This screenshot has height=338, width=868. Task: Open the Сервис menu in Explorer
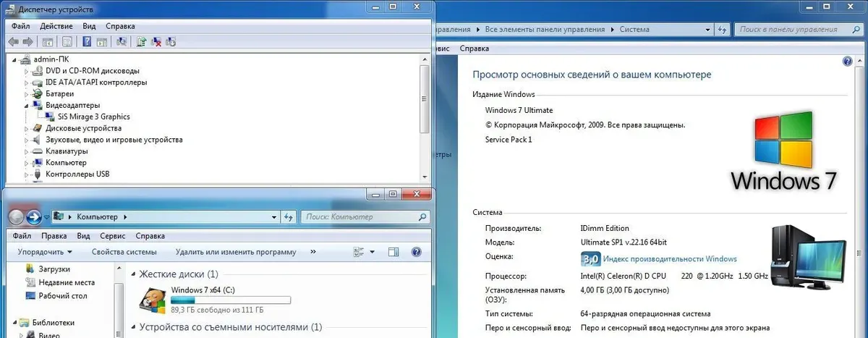pos(112,236)
